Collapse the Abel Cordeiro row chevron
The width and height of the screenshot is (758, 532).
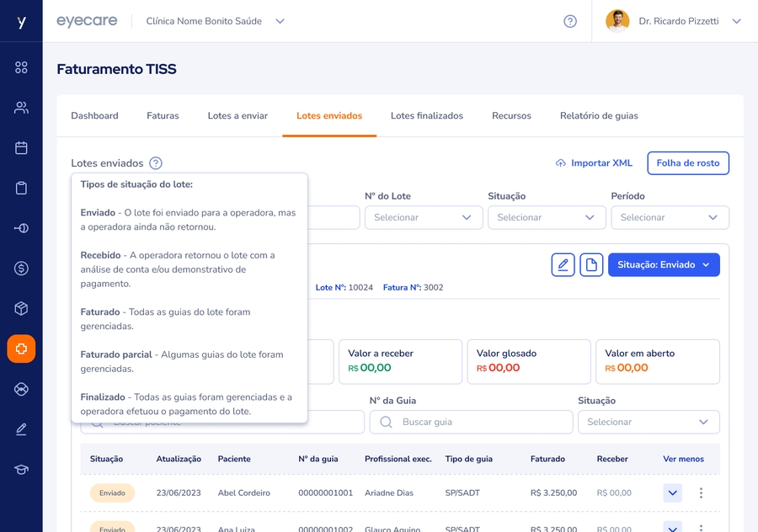[672, 493]
